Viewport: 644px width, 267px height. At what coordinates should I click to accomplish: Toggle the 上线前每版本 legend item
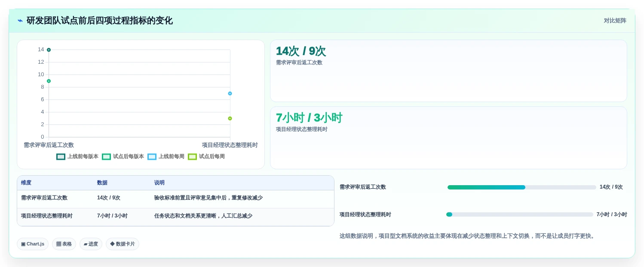tap(77, 157)
